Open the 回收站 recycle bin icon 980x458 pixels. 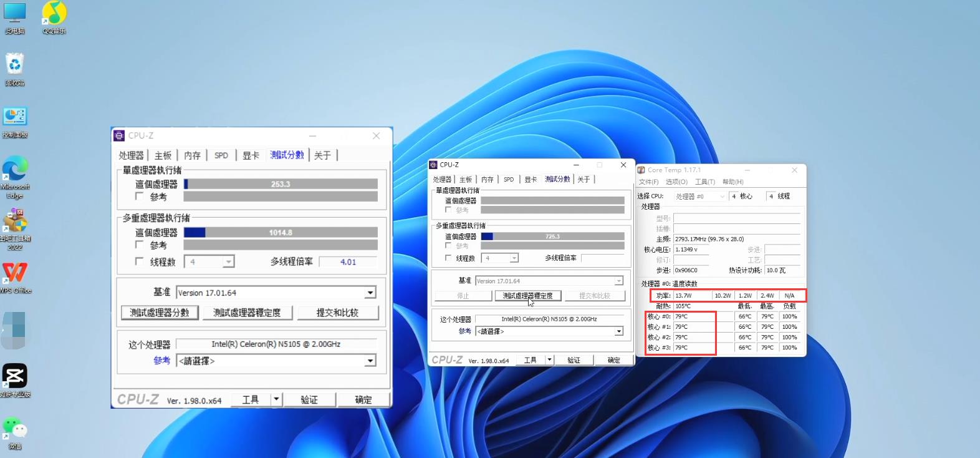click(x=14, y=69)
